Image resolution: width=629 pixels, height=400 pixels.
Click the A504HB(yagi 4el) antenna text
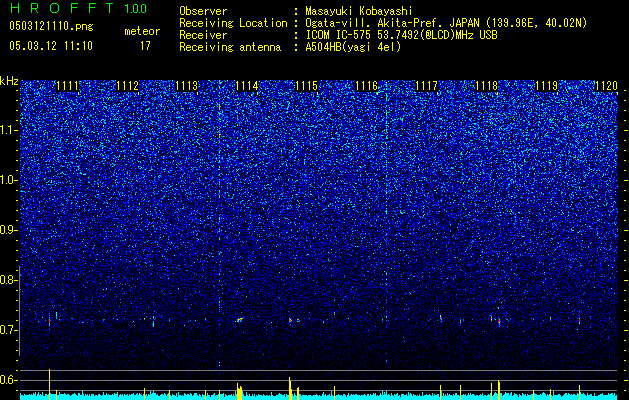pyautogui.click(x=353, y=47)
